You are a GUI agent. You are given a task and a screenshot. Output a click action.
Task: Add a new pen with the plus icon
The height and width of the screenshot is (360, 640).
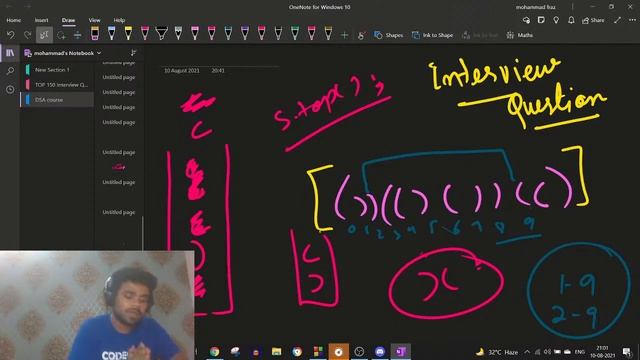[344, 36]
